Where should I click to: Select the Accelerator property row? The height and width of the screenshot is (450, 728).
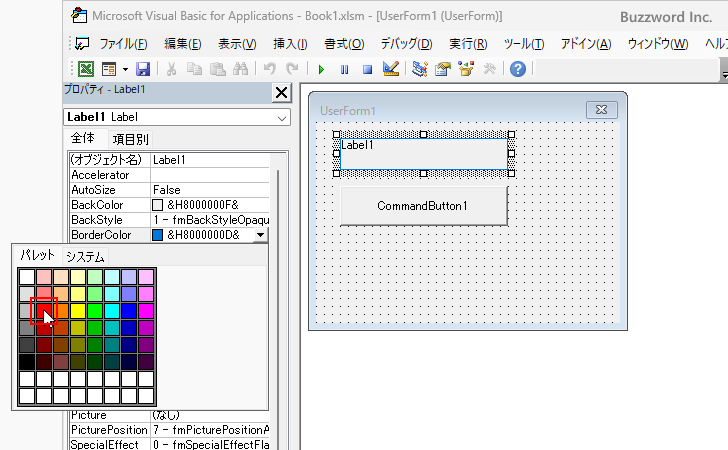pos(169,175)
